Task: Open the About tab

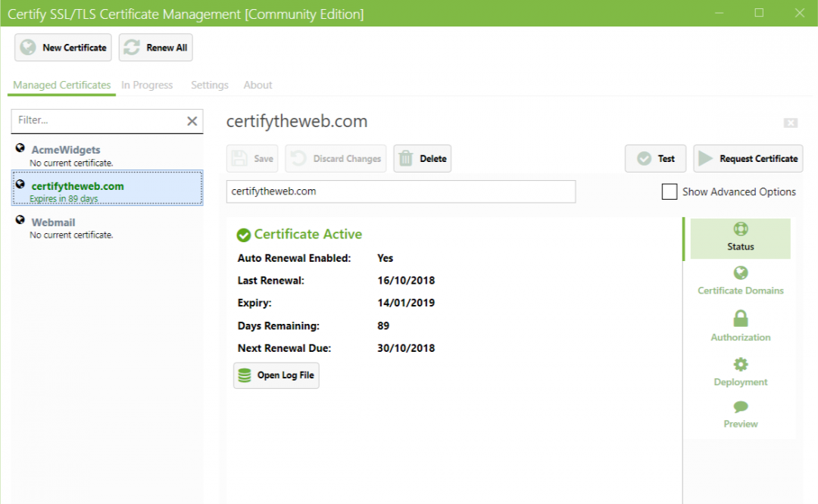Action: pos(258,85)
